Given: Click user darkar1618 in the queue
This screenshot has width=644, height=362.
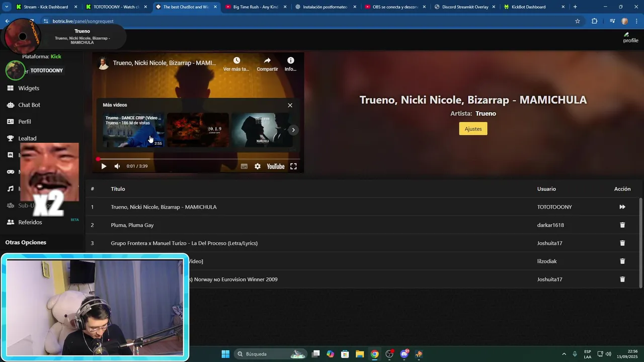Looking at the screenshot, I should pos(550,225).
